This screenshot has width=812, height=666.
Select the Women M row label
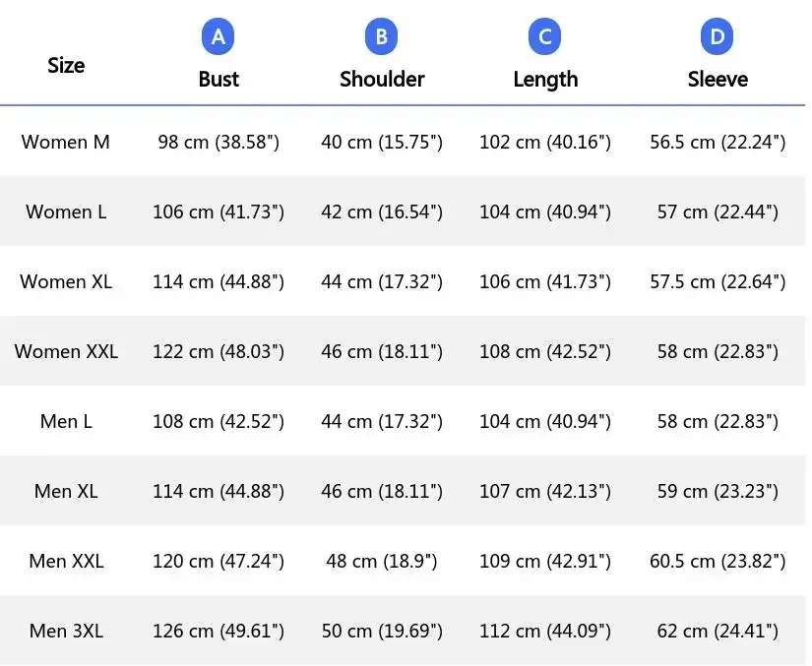(x=66, y=142)
